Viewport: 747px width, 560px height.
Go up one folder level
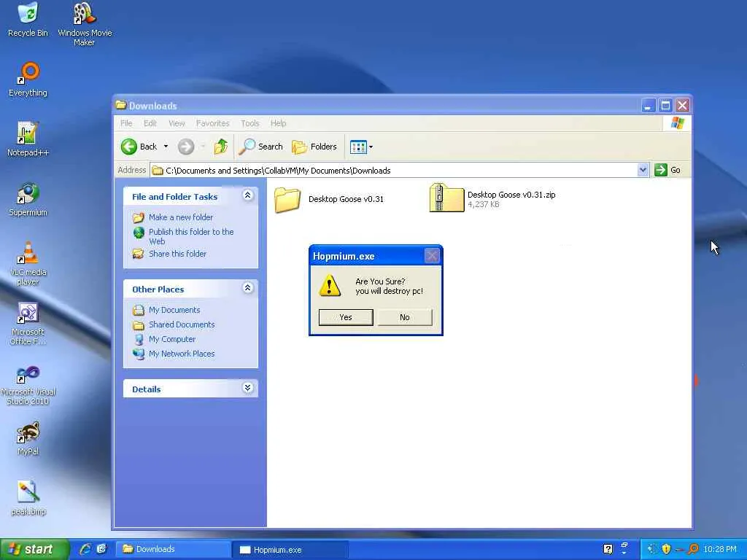coord(220,147)
